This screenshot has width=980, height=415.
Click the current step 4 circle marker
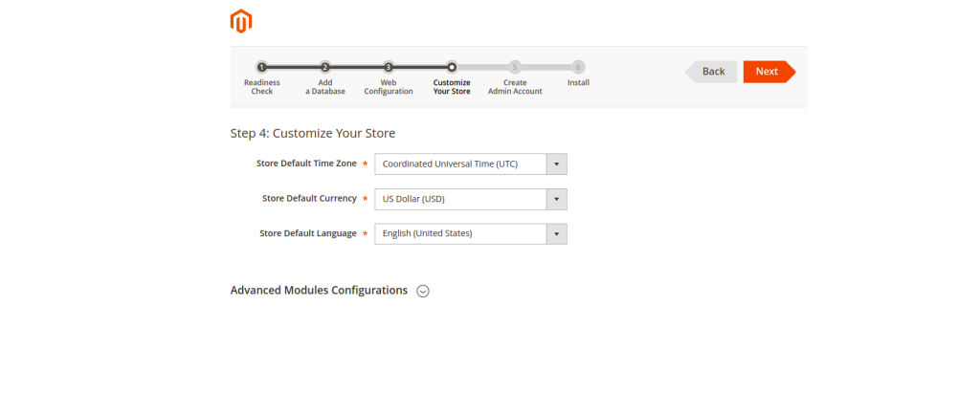tap(452, 67)
